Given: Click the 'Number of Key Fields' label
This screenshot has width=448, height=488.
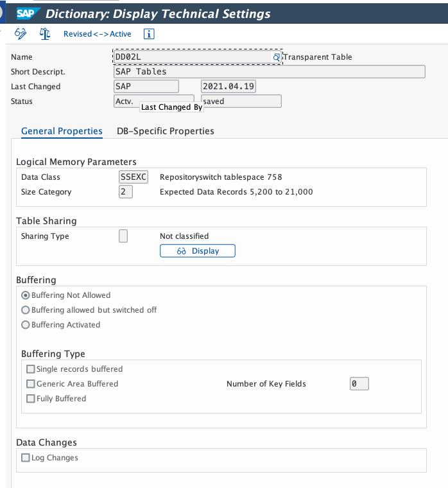Looking at the screenshot, I should tap(266, 384).
